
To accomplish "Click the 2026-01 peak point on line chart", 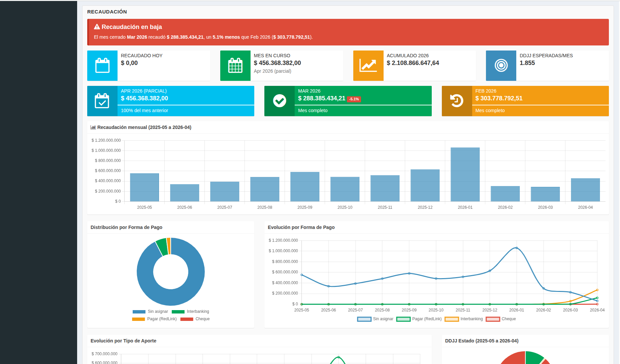I will (517, 248).
